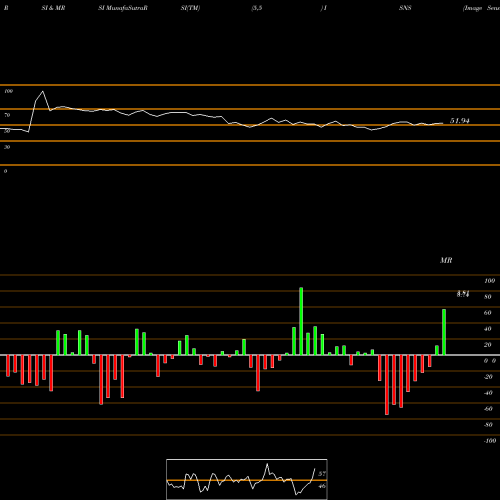500x500 pixels.
Task: Click the MR axis label -100
Action: (x=489, y=441)
